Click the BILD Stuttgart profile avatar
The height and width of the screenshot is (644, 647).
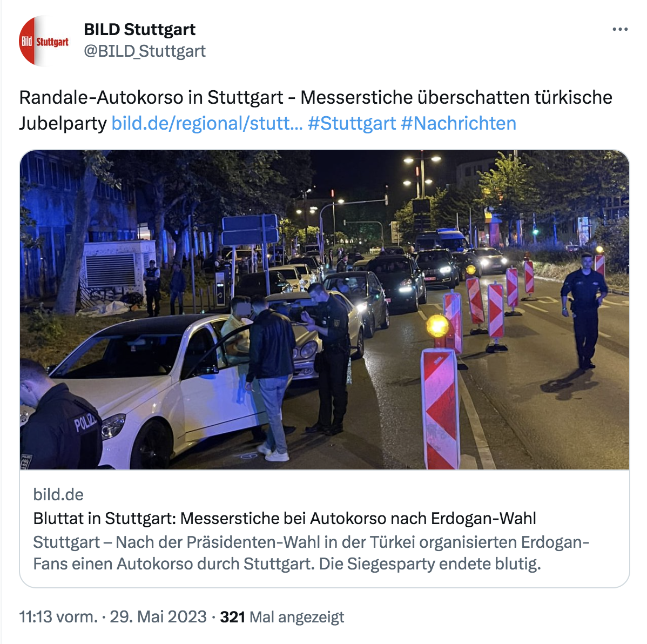44,41
